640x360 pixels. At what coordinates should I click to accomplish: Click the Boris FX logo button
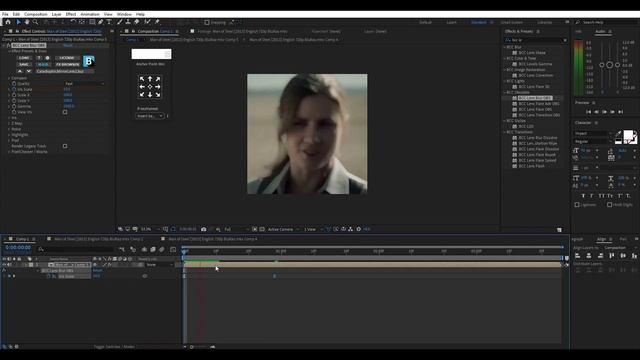tap(89, 61)
